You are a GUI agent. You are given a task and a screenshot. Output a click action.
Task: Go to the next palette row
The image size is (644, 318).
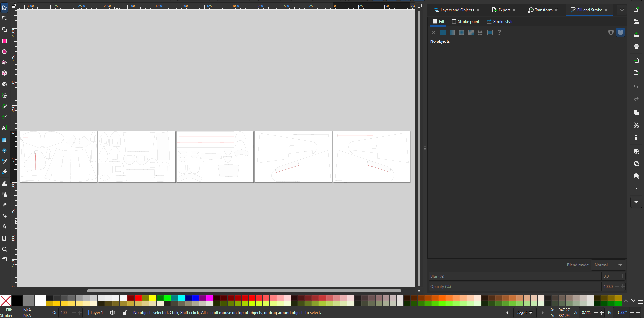tap(633, 301)
